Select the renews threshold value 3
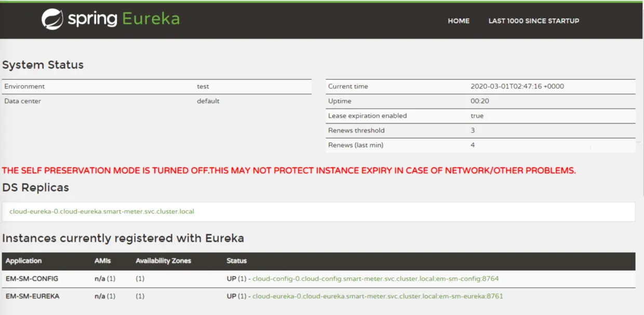Image resolution: width=644 pixels, height=315 pixels. pyautogui.click(x=473, y=130)
